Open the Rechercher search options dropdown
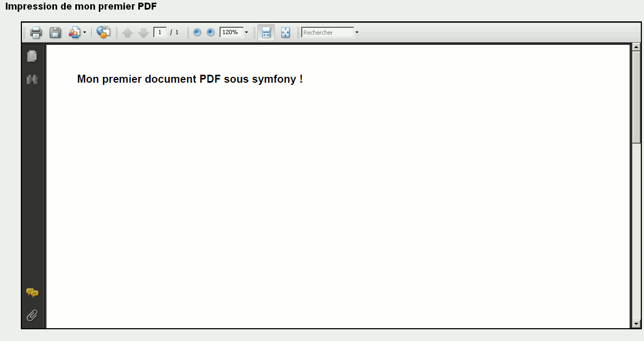The width and height of the screenshot is (644, 341). 357,33
